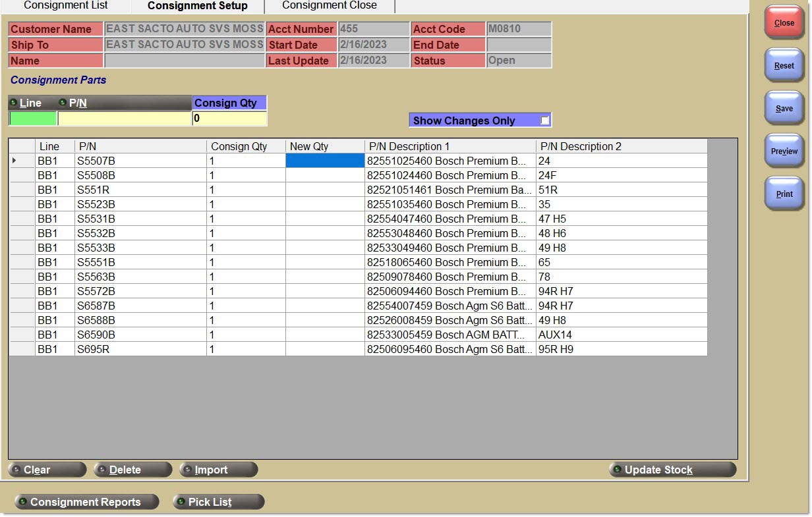Open the Consignment Close tab

point(330,6)
